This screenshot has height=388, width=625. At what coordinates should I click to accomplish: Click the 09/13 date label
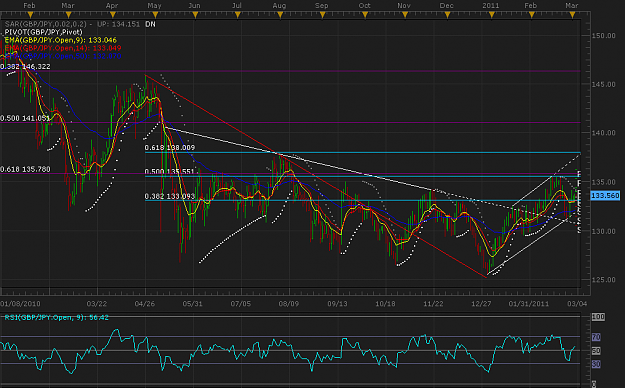click(337, 304)
